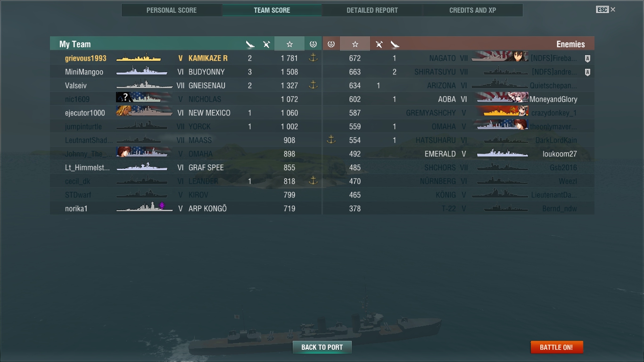Sort My Team by anchor achievements column
Image resolution: width=644 pixels, height=362 pixels.
313,44
